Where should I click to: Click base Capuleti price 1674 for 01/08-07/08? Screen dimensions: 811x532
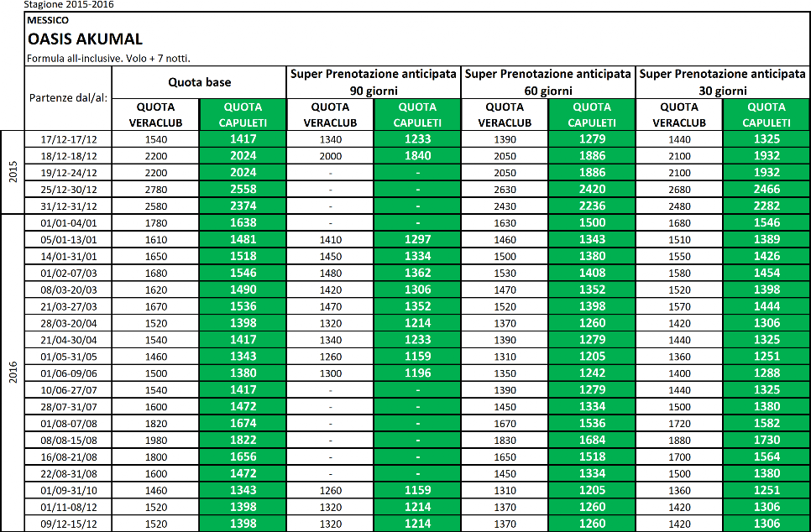point(243,423)
